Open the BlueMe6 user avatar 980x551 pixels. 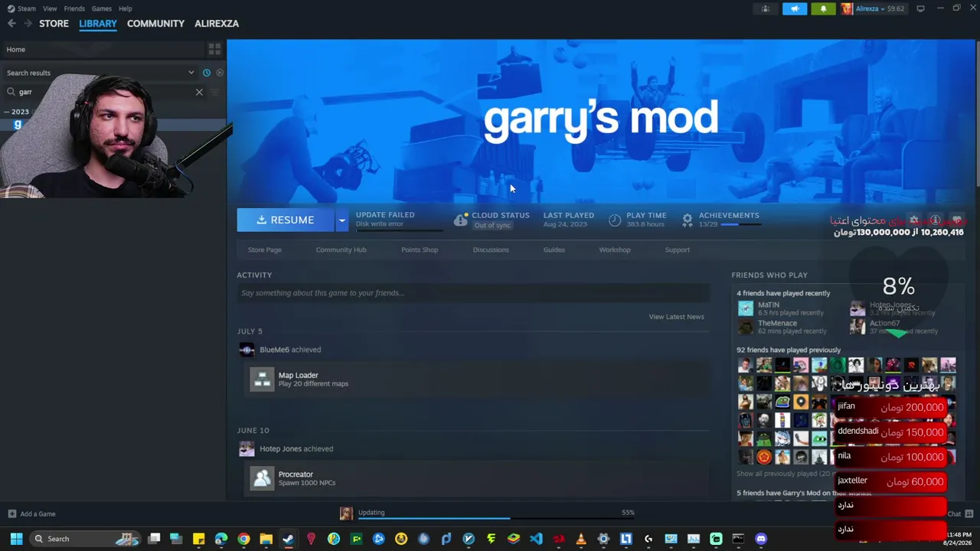coord(247,350)
